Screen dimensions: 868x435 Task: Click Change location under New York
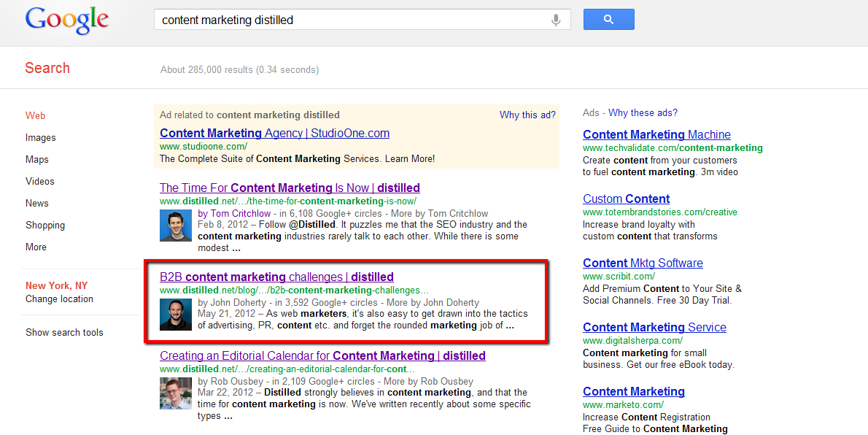point(59,299)
